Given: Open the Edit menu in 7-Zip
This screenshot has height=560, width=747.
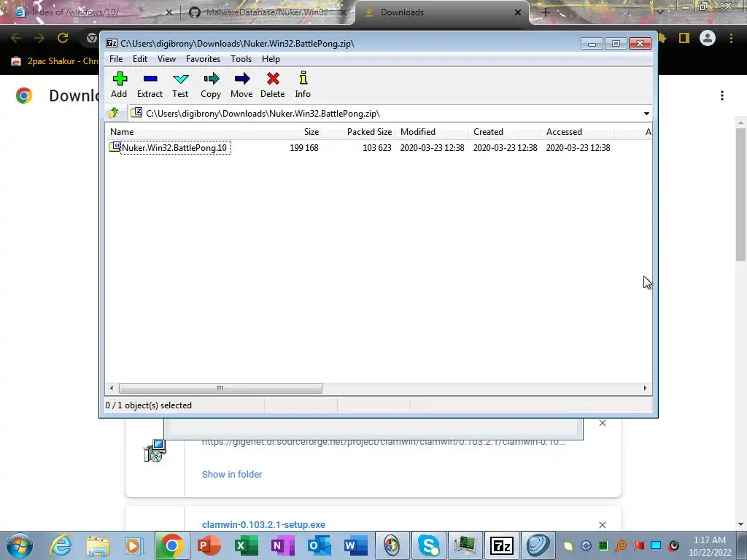Looking at the screenshot, I should (x=139, y=59).
